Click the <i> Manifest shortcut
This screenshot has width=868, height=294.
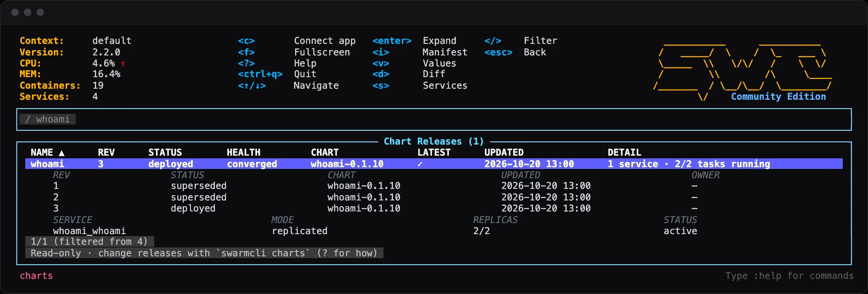(420, 52)
